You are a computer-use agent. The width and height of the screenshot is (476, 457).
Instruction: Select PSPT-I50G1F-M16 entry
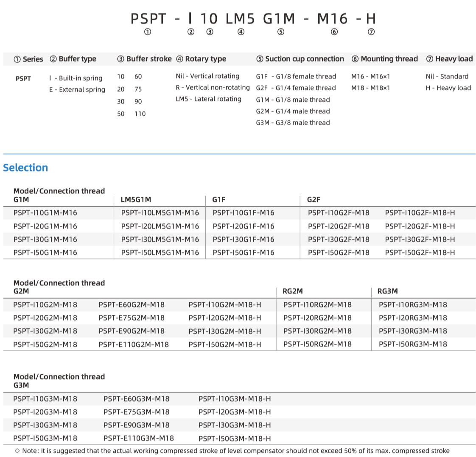click(x=244, y=253)
